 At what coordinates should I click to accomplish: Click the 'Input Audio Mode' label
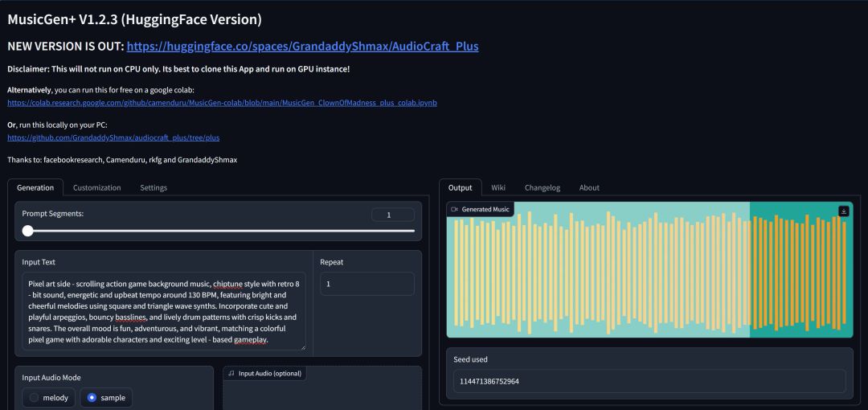click(x=51, y=378)
